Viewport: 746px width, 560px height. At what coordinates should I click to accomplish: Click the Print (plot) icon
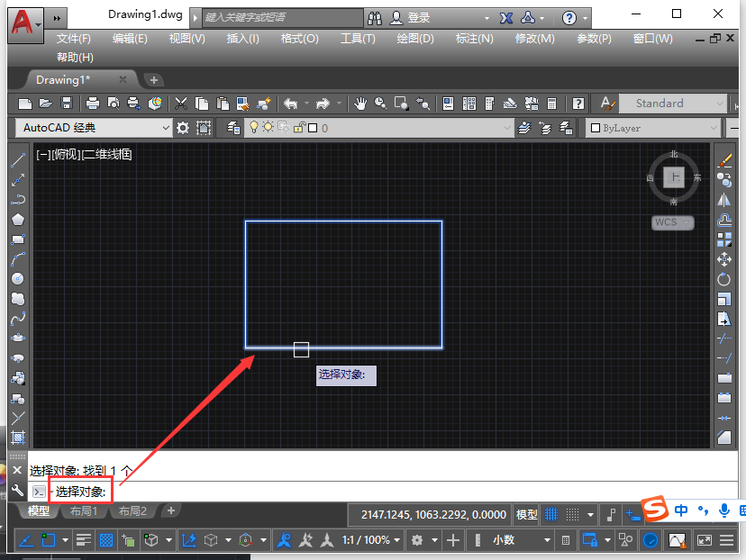(92, 104)
